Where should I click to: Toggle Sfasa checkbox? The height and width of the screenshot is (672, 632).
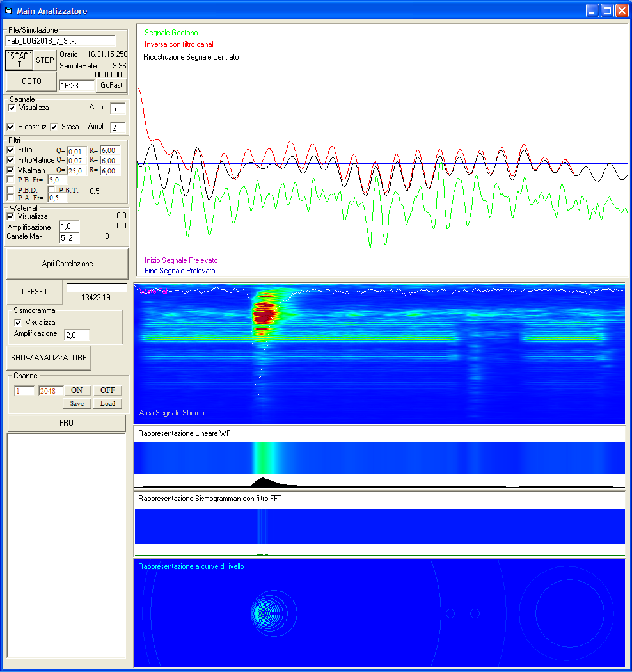click(x=54, y=127)
